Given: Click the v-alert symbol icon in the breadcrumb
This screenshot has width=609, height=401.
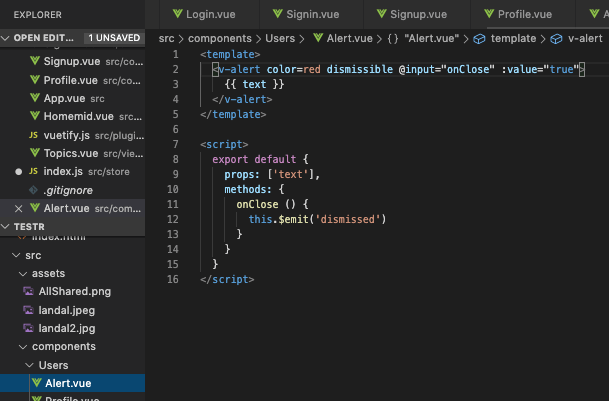Looking at the screenshot, I should 557,38.
